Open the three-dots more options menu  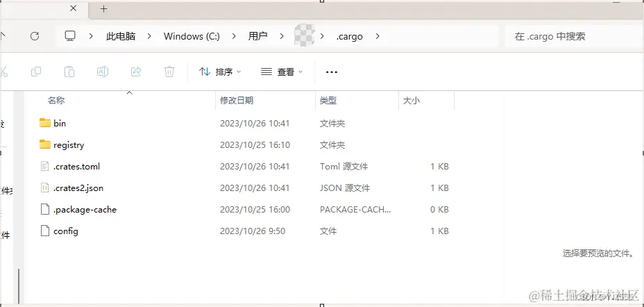click(x=332, y=72)
